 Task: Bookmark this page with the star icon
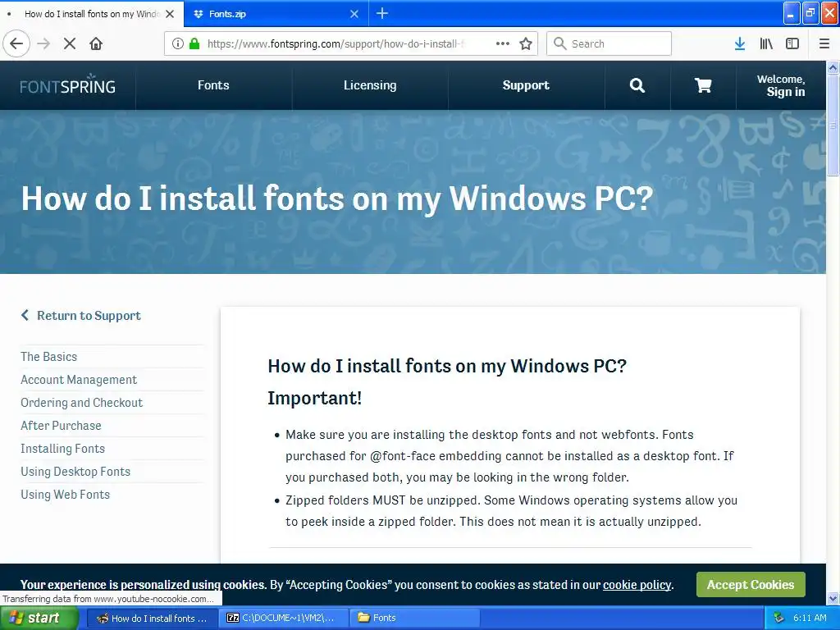[526, 43]
